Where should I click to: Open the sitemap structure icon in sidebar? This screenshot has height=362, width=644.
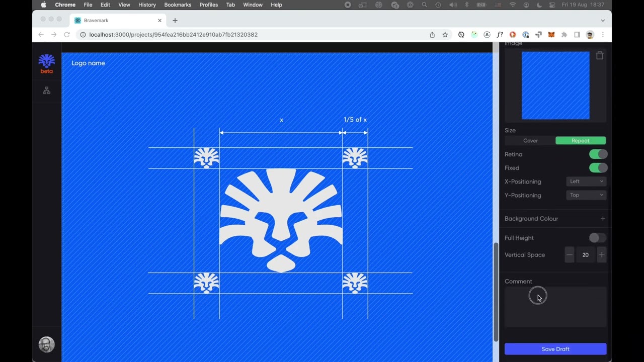coord(46,90)
